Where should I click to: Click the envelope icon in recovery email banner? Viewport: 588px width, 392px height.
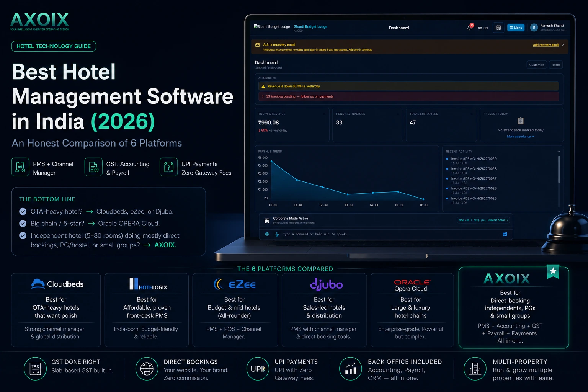258,45
